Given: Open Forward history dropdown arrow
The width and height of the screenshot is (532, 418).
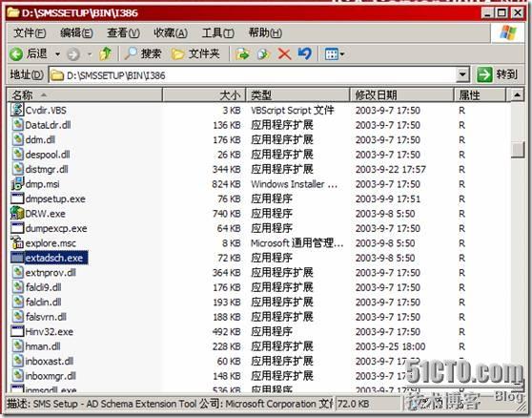Looking at the screenshot, I should 90,54.
